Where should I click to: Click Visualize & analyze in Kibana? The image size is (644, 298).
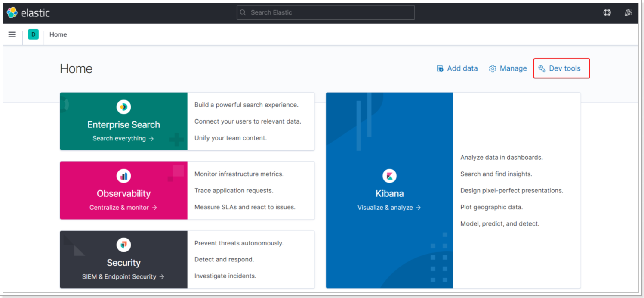pos(389,208)
